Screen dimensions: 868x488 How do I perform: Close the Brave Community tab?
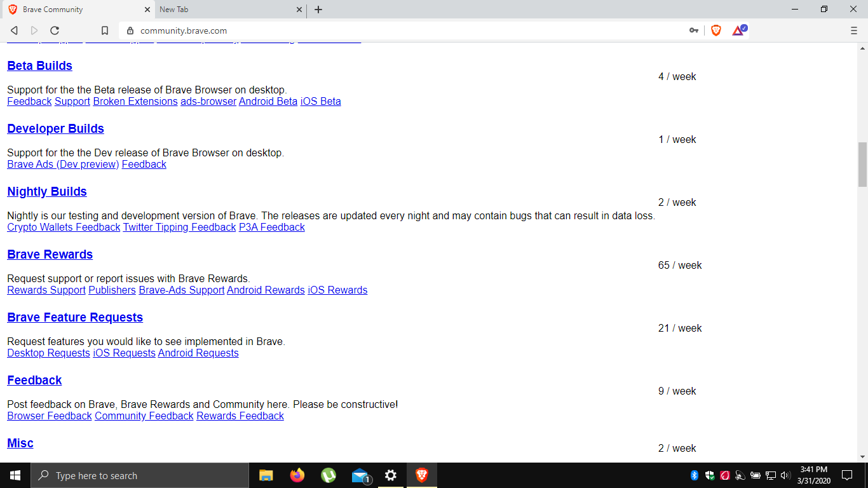tap(147, 10)
